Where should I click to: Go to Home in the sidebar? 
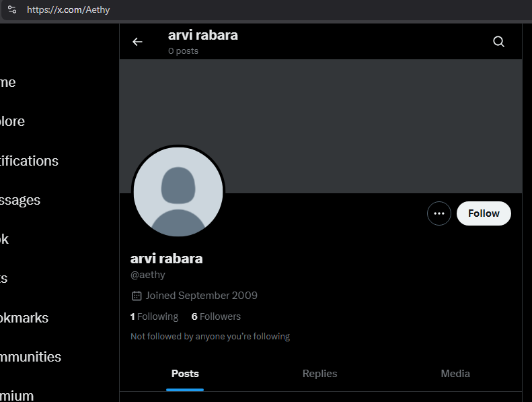coord(7,82)
